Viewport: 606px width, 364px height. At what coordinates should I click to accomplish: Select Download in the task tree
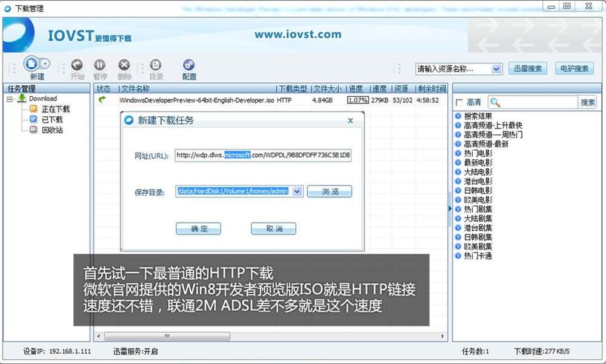(42, 99)
